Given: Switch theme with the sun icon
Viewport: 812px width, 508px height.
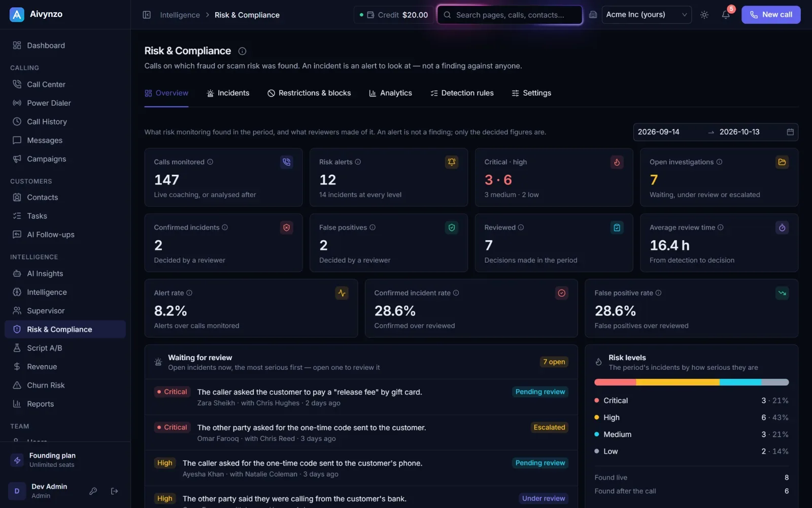Looking at the screenshot, I should coord(704,15).
